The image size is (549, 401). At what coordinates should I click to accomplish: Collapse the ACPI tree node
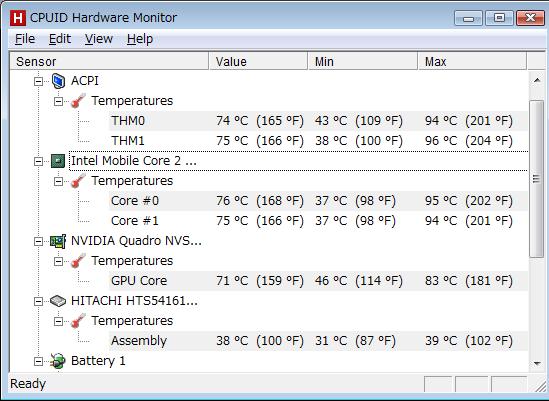tap(39, 81)
